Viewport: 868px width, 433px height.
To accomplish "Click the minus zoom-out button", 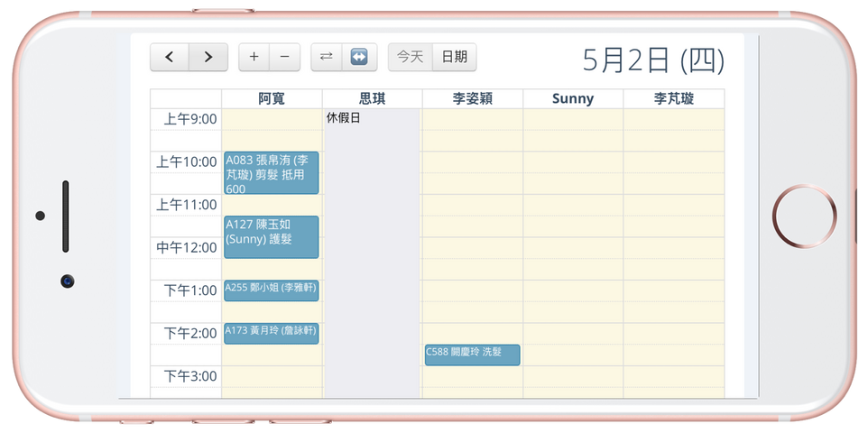I will (284, 57).
